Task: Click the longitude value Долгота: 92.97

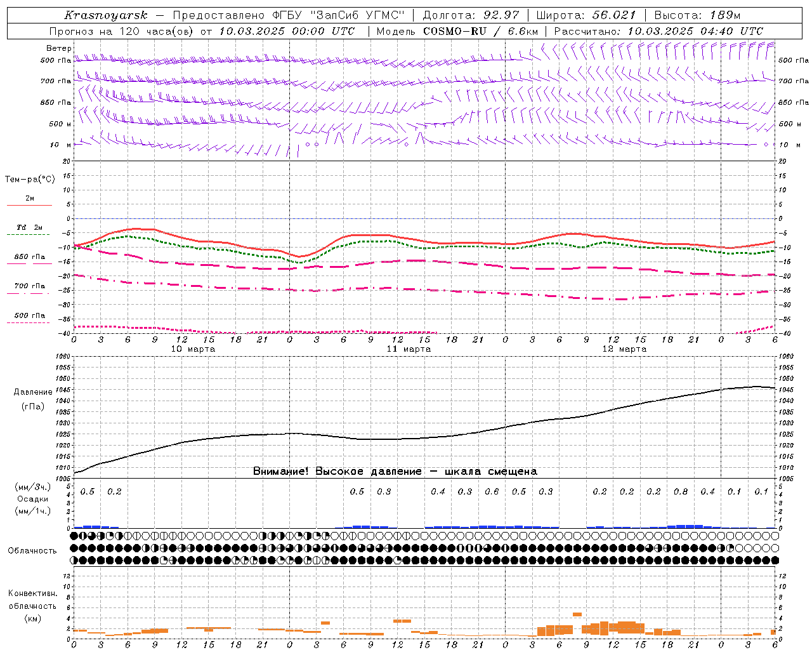Action: click(x=471, y=15)
